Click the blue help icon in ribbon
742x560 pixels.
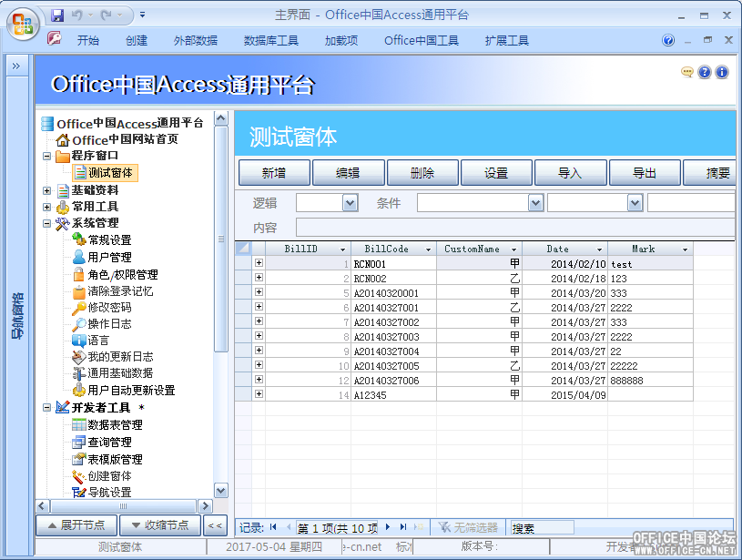668,40
